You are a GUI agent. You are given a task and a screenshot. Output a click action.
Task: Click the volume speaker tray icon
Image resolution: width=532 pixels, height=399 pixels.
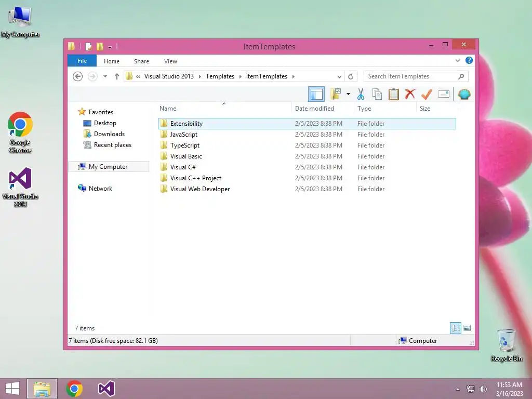tap(483, 389)
